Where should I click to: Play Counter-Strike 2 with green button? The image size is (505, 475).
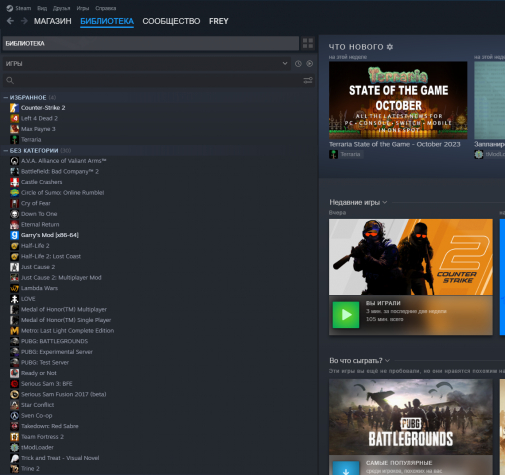point(346,315)
